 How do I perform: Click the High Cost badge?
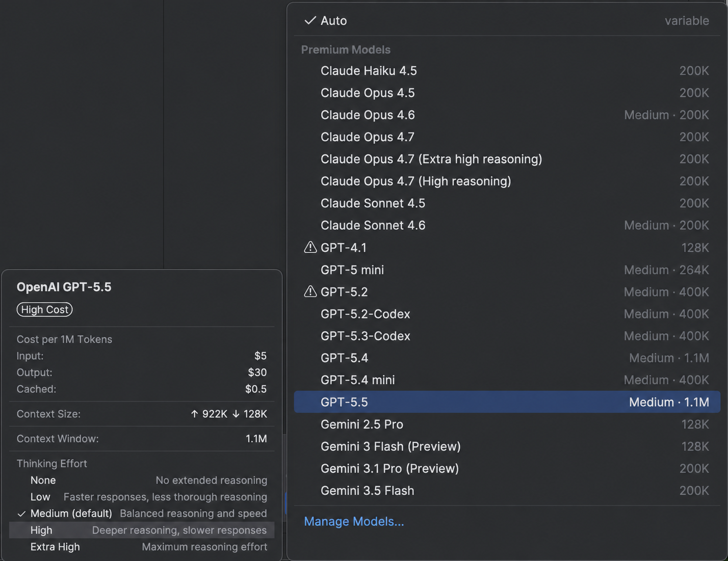pos(45,310)
